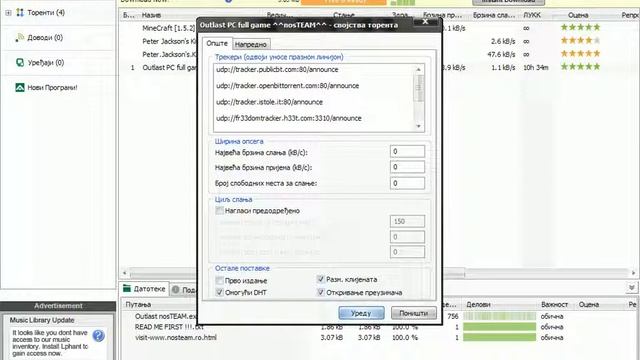640x360 pixels.
Task: Click the trackers list scrollbar up arrow
Action: click(x=418, y=69)
